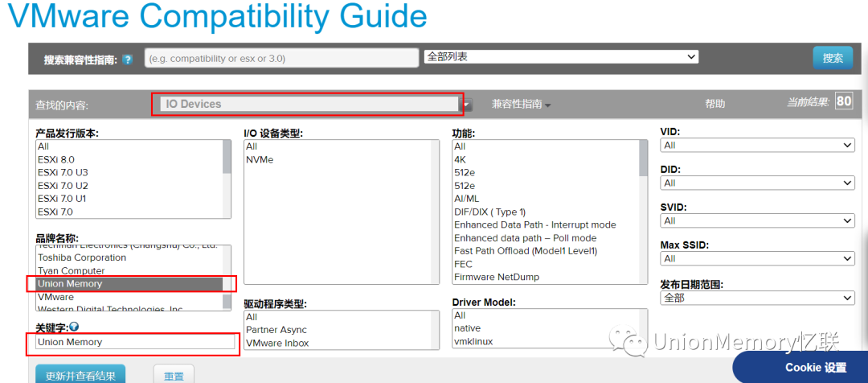Open Cookie 设置

(815, 368)
